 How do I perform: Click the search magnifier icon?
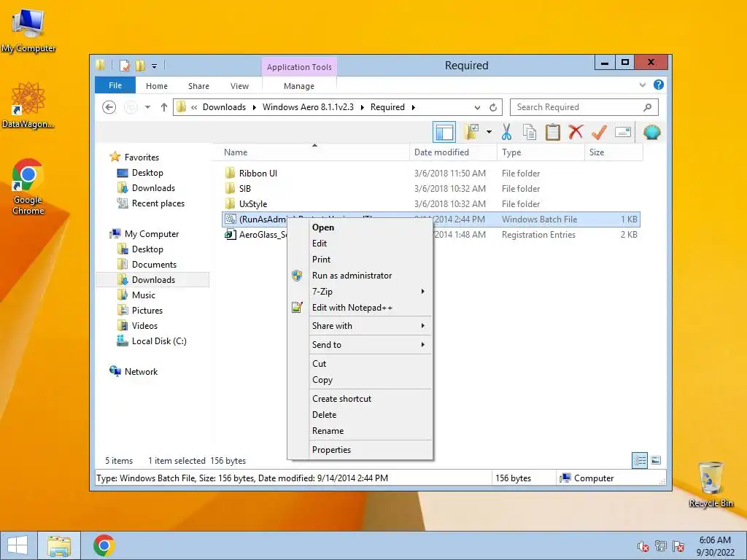[x=648, y=107]
